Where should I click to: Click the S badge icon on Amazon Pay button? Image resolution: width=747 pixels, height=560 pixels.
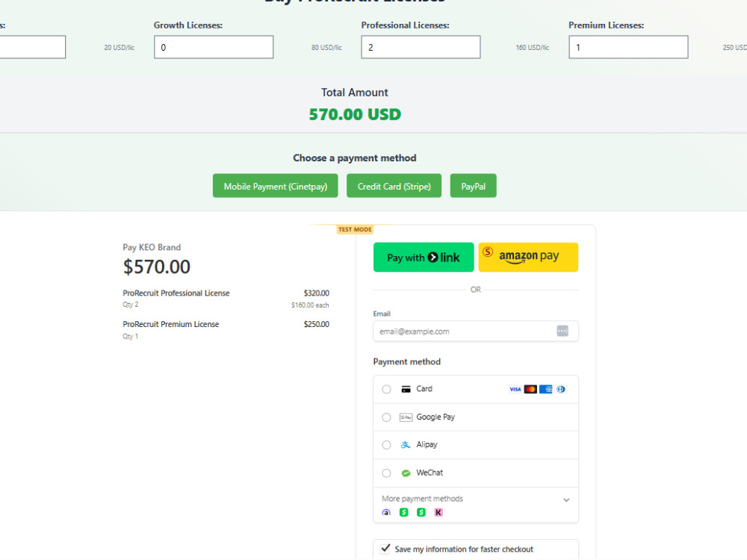coord(487,252)
